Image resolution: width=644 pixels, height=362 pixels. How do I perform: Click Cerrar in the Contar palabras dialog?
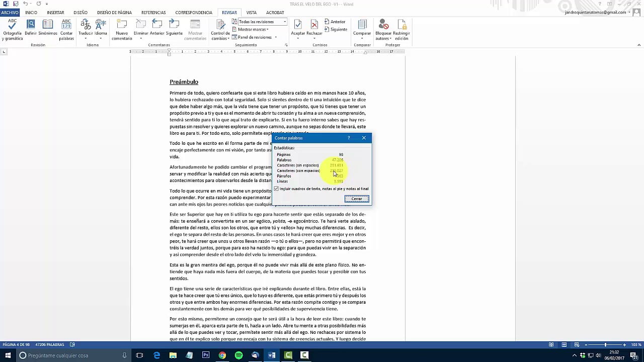[x=357, y=199]
